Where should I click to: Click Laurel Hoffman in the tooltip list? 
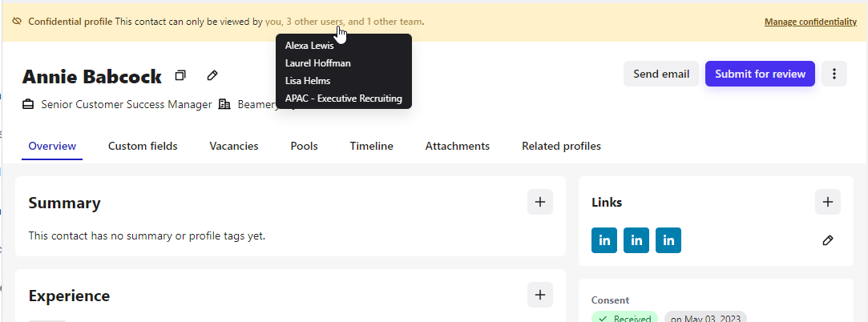pyautogui.click(x=317, y=63)
